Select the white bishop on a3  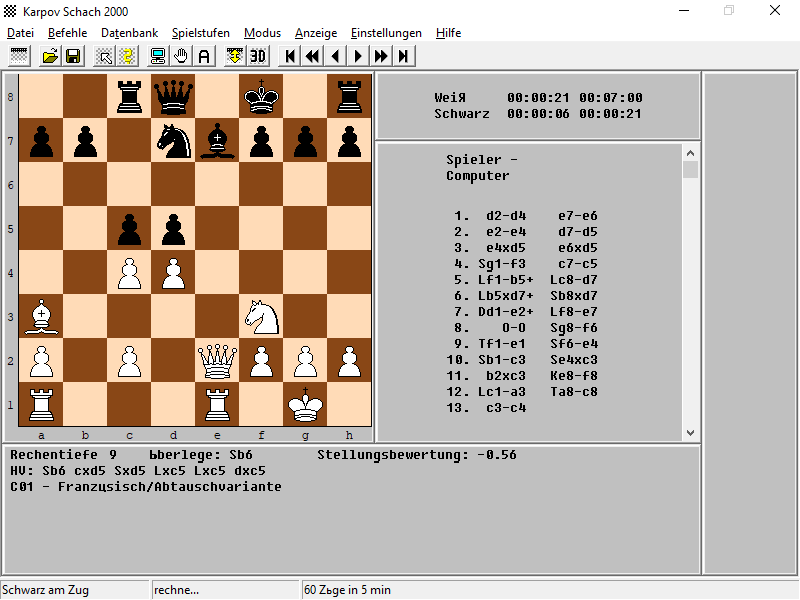41,316
